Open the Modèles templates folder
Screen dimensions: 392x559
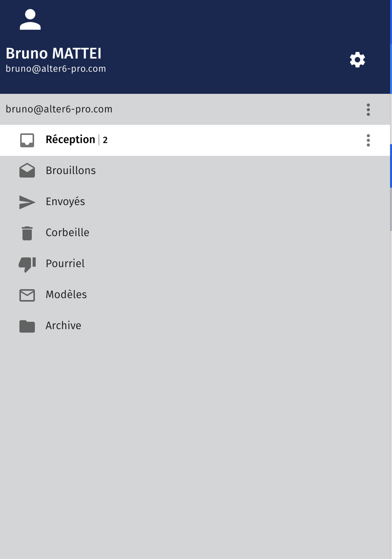[195, 295]
